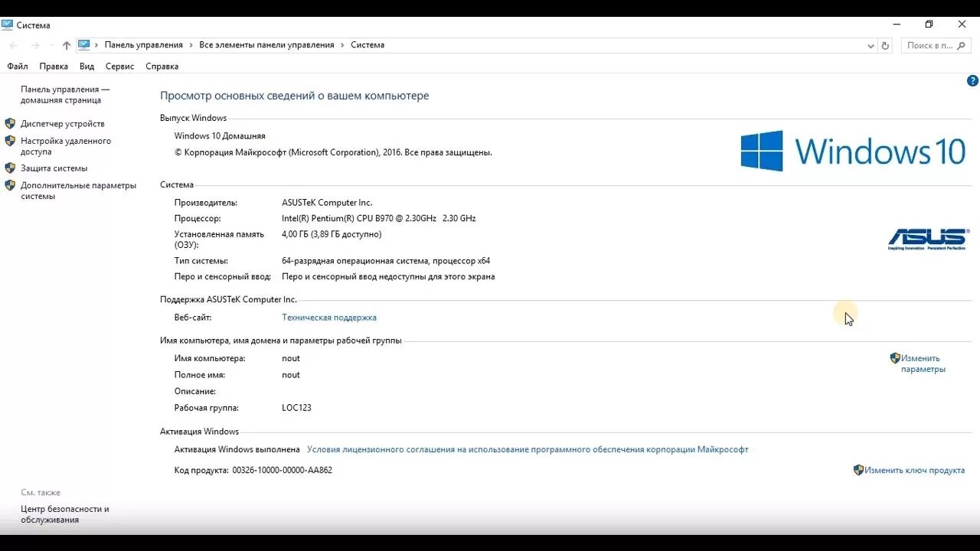Open the Файл menu
The image size is (980, 551).
click(18, 67)
